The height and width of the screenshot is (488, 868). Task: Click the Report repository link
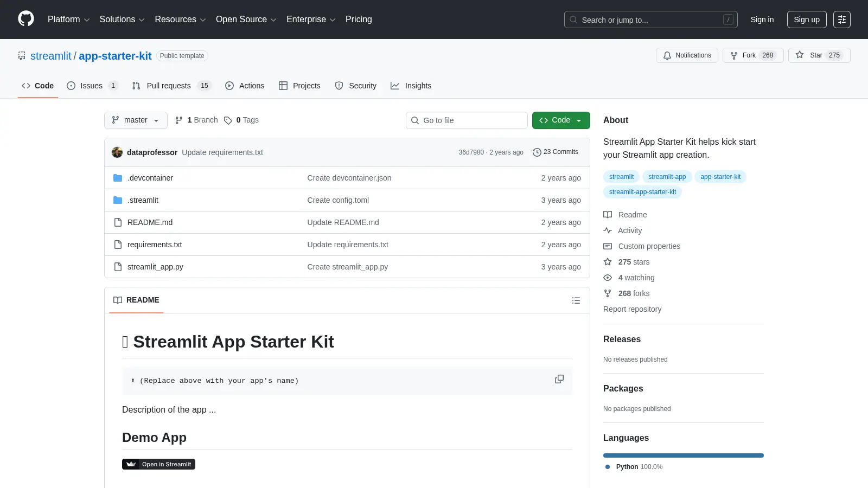(633, 309)
